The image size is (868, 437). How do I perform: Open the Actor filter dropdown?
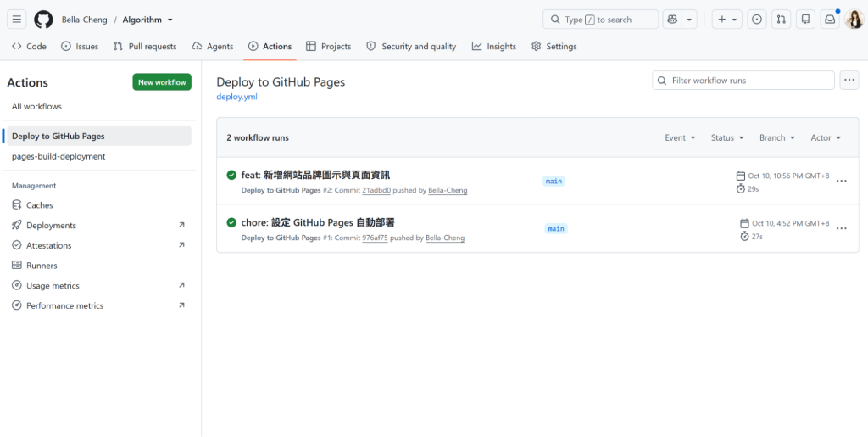point(826,138)
